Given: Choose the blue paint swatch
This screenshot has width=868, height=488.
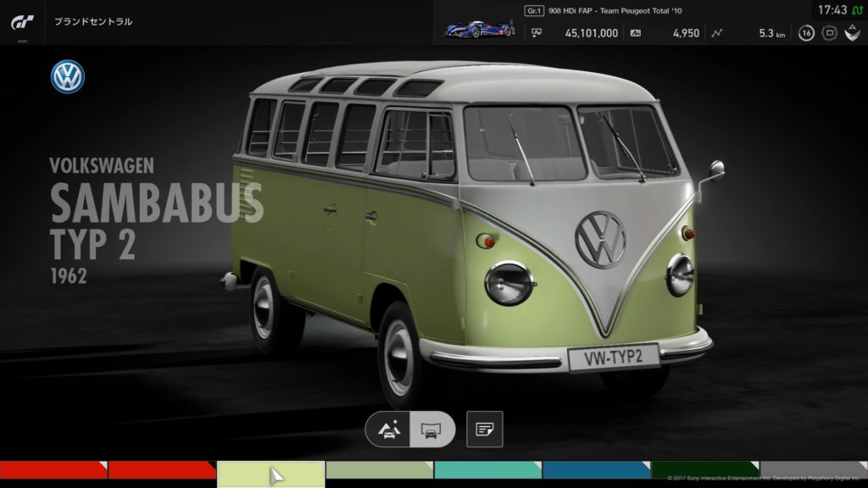Looking at the screenshot, I should coord(597,469).
